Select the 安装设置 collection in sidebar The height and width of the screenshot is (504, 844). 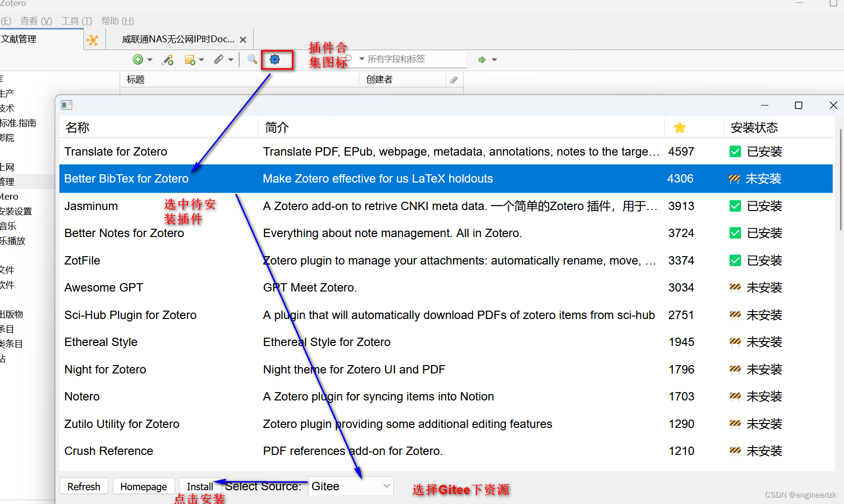point(16,212)
